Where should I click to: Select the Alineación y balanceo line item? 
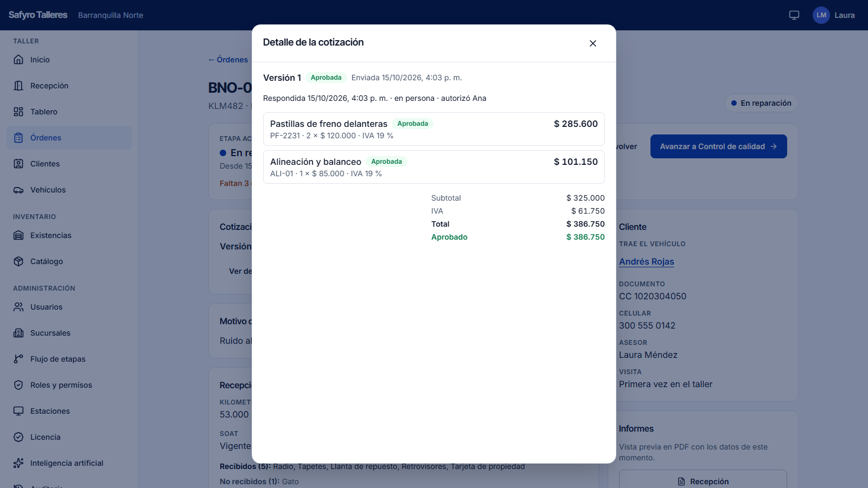tap(434, 167)
